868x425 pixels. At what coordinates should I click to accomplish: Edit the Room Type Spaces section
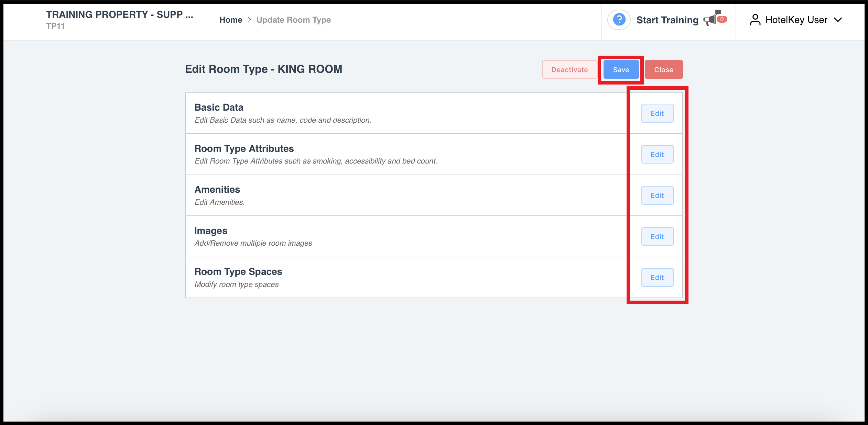657,277
